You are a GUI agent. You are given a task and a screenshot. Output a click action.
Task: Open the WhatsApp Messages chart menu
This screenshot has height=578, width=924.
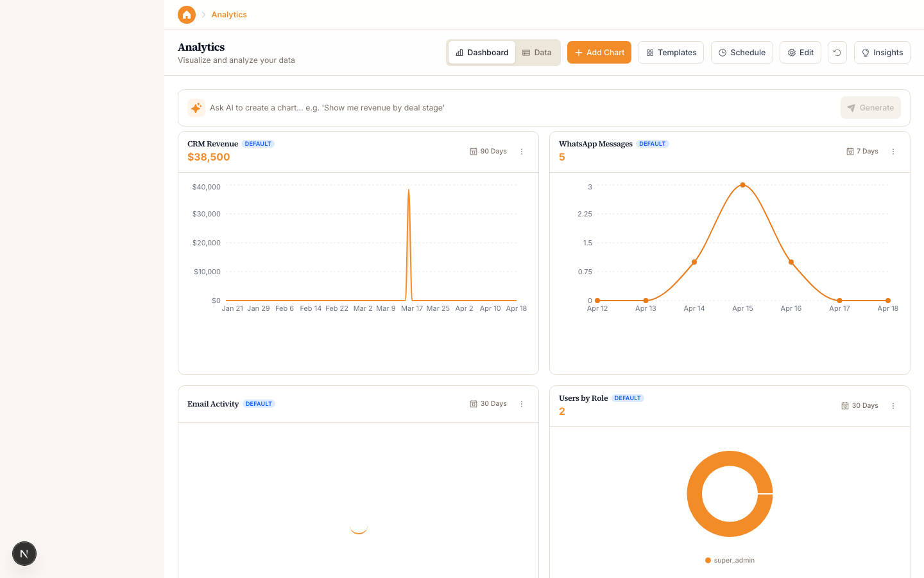click(x=893, y=152)
